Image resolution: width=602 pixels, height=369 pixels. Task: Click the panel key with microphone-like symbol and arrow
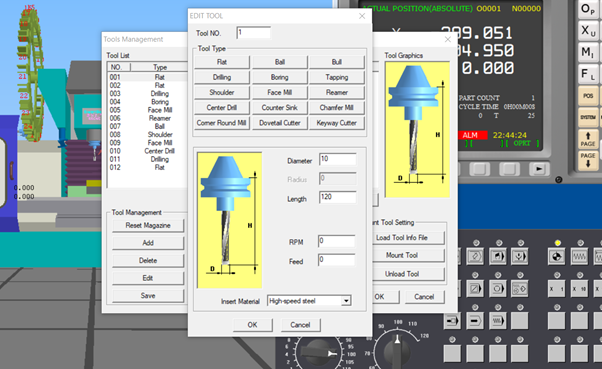(x=520, y=256)
